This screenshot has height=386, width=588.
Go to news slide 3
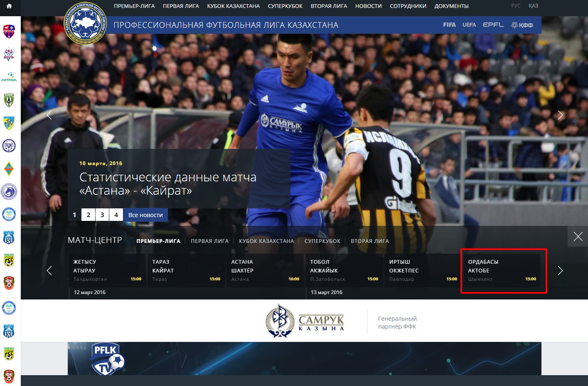(102, 215)
